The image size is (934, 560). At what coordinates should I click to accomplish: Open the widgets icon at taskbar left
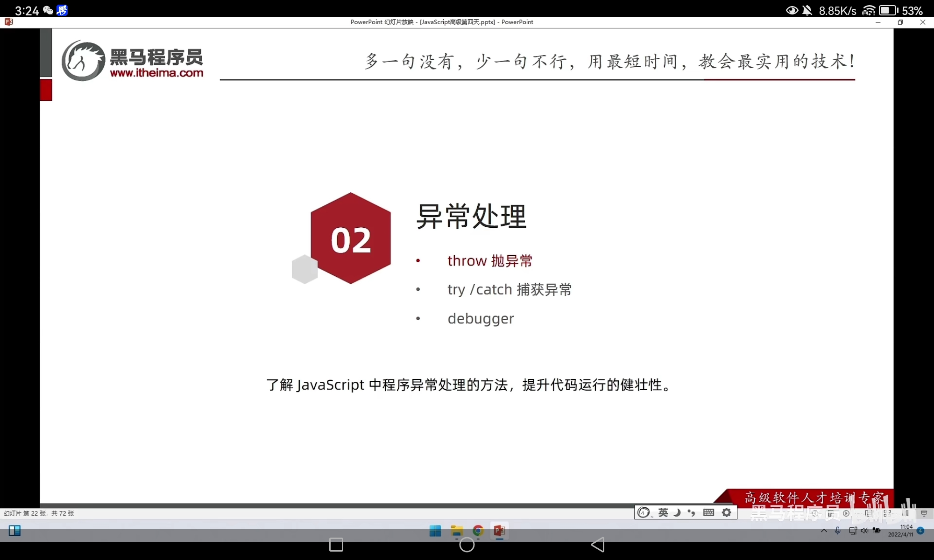tap(14, 531)
